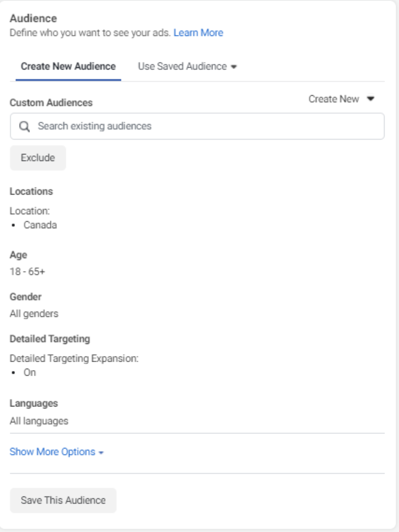Click the Languages section heading

(x=33, y=403)
